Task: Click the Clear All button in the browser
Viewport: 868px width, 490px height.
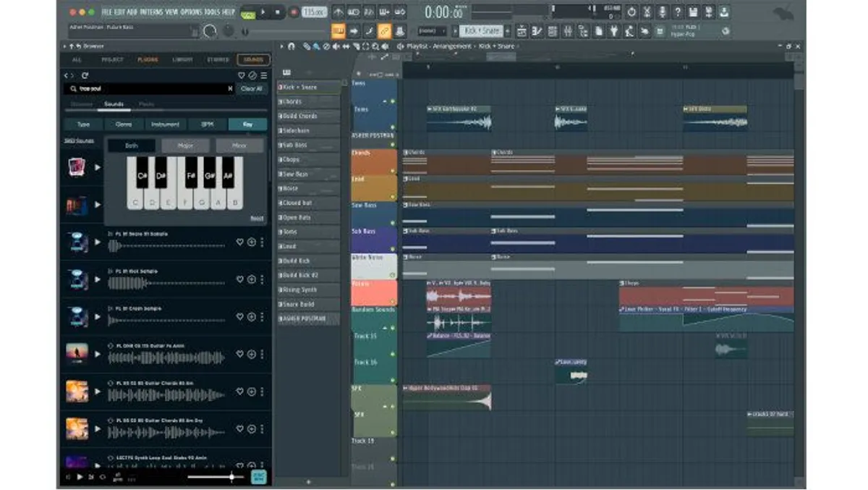Action: pyautogui.click(x=252, y=88)
